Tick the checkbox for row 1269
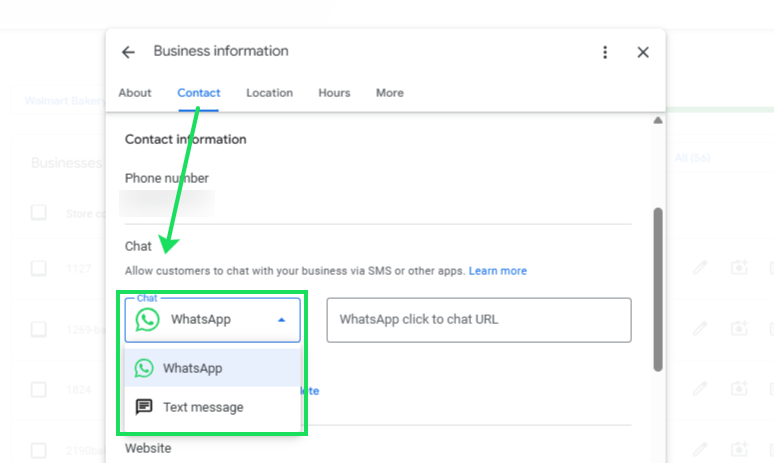Image resolution: width=774 pixels, height=463 pixels. (39, 329)
